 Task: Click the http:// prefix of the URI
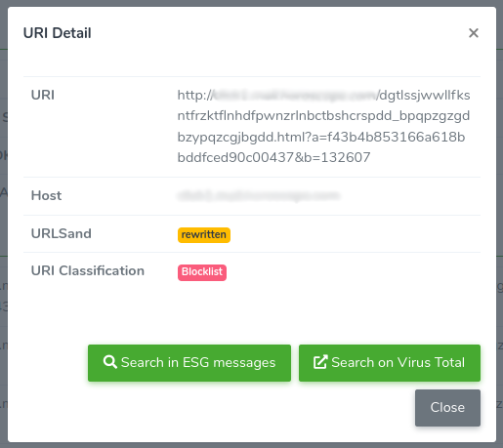[x=195, y=96]
